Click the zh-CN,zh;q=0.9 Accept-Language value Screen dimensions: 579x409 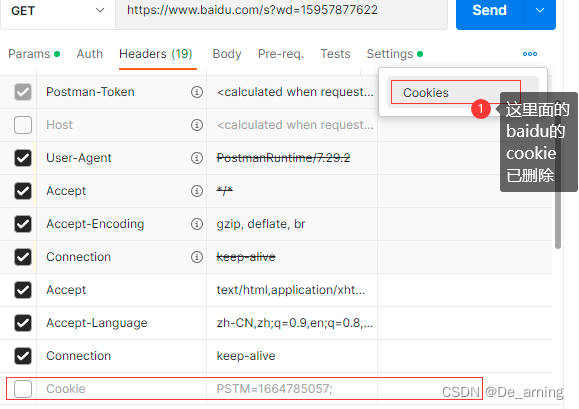point(295,323)
